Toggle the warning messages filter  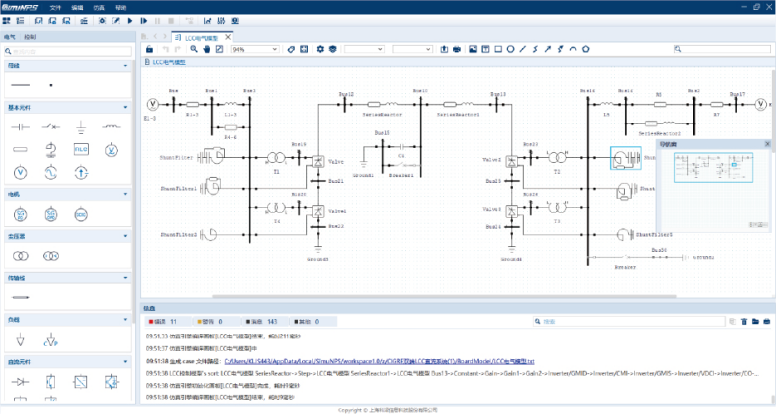[211, 321]
